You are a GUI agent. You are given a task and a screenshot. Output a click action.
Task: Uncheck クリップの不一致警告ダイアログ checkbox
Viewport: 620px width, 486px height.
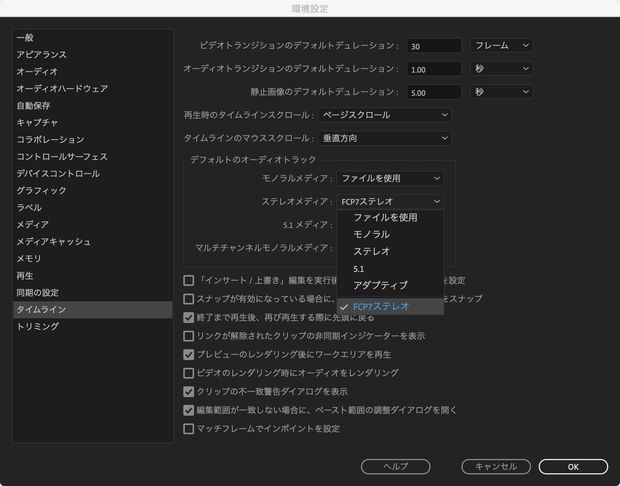tap(189, 391)
